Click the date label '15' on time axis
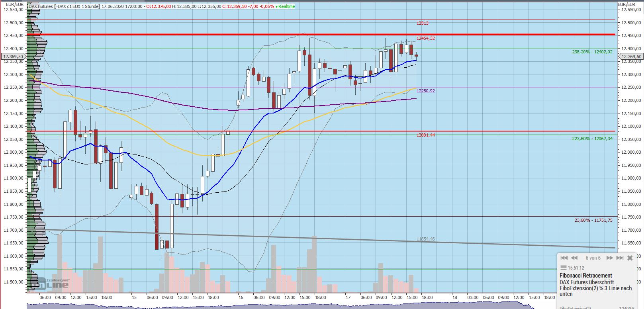This screenshot has height=309, width=644. (x=134, y=297)
